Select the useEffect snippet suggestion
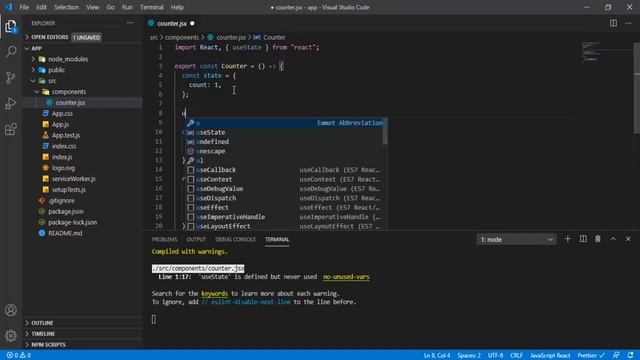 284,207
